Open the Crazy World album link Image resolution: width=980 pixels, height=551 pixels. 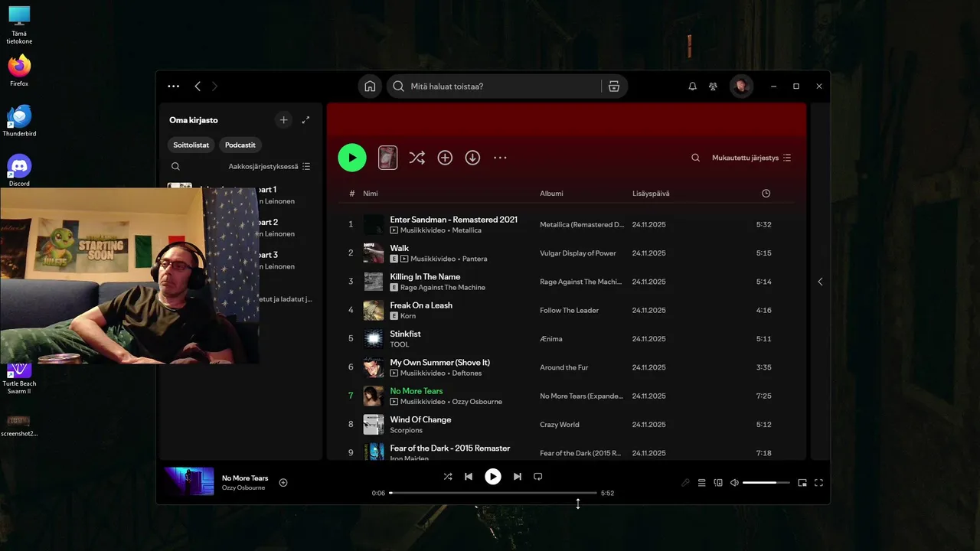point(560,425)
